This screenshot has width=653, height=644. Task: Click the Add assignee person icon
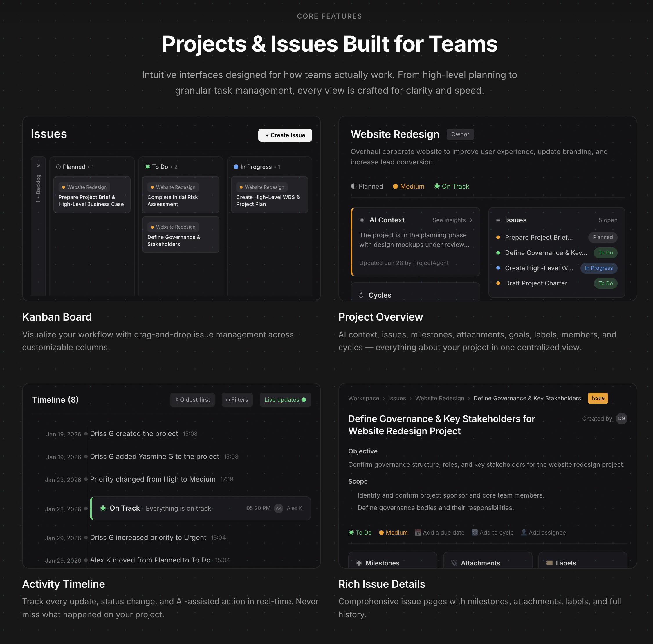524,532
